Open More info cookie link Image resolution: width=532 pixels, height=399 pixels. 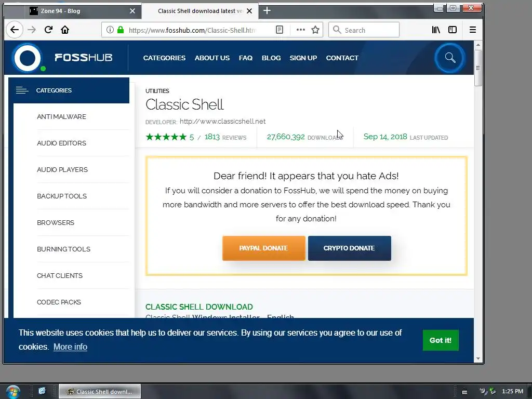tap(70, 347)
